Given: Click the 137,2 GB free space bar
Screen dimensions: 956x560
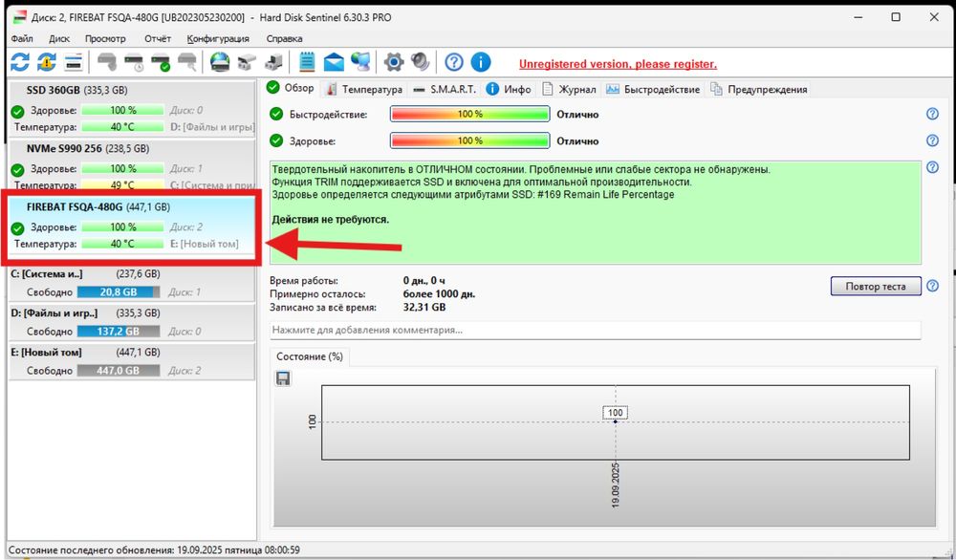Looking at the screenshot, I should (119, 332).
